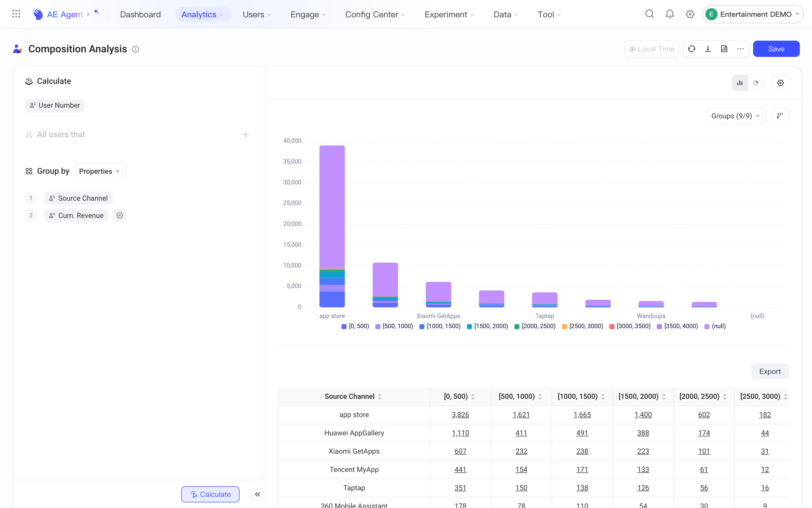Click the sort order icon beside Groups

point(781,116)
